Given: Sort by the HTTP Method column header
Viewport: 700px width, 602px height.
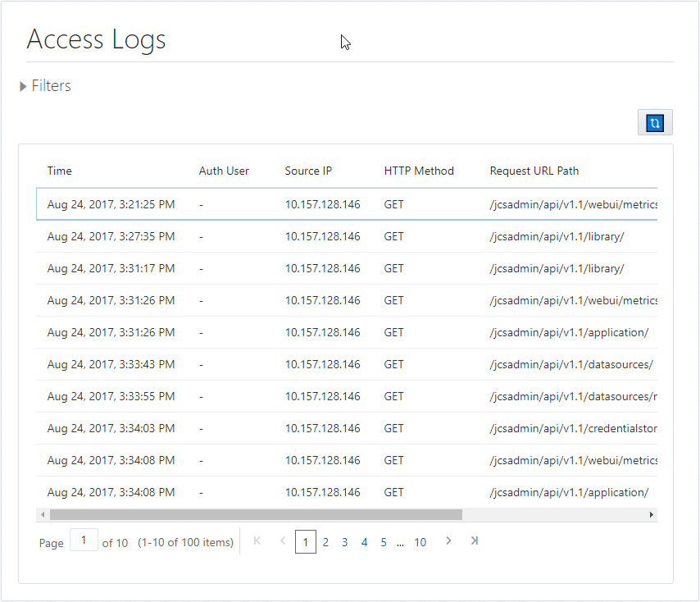Looking at the screenshot, I should (x=419, y=171).
